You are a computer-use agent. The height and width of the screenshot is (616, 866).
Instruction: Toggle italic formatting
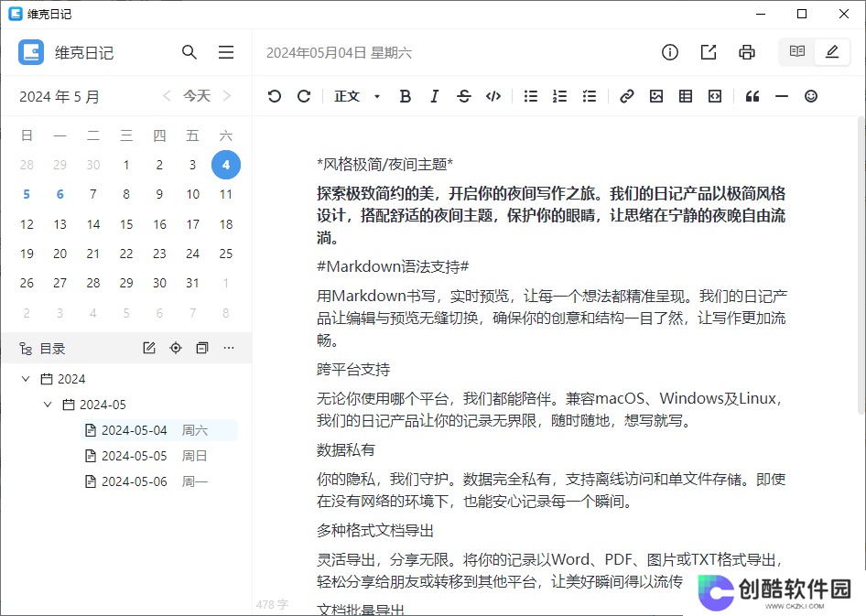pos(435,96)
